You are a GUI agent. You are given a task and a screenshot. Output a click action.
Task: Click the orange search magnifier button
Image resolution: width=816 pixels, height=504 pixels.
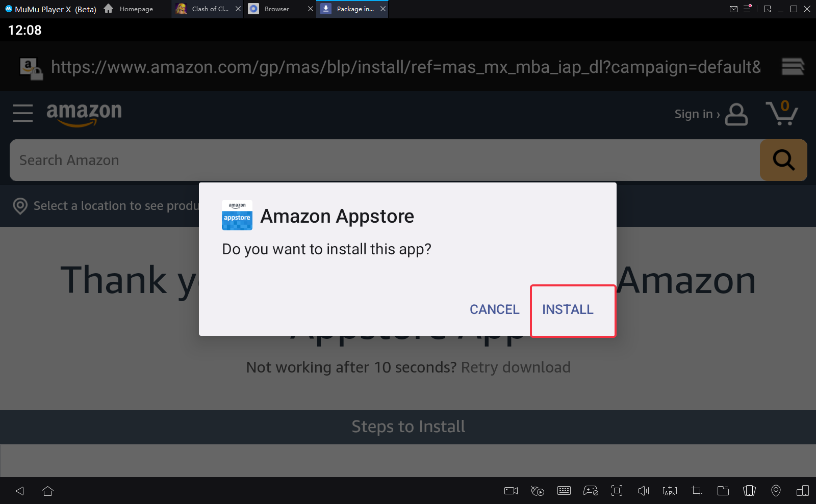pos(783,160)
